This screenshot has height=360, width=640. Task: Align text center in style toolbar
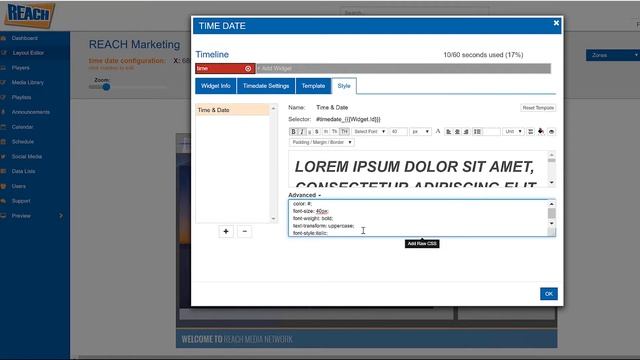click(x=458, y=131)
